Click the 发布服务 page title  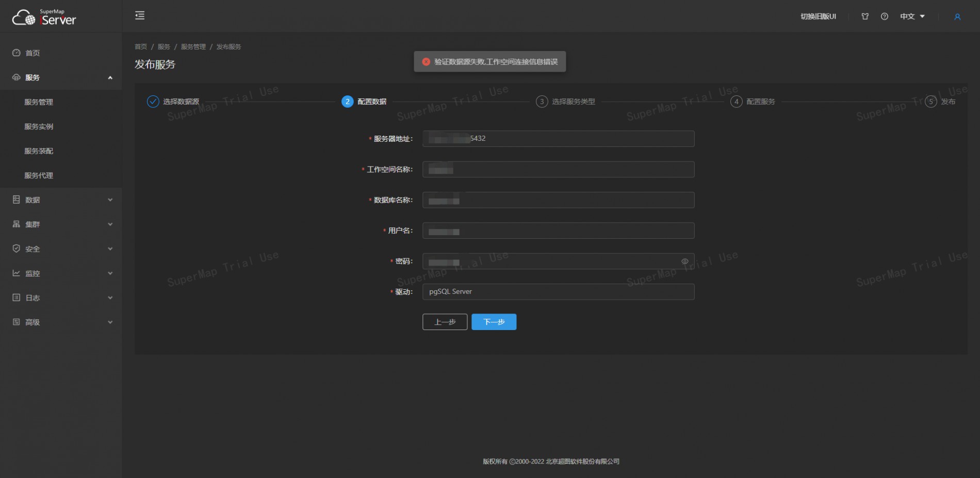pyautogui.click(x=155, y=64)
